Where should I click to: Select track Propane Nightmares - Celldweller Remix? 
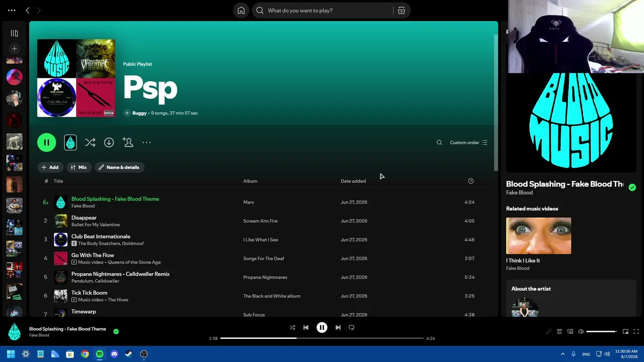click(x=120, y=274)
